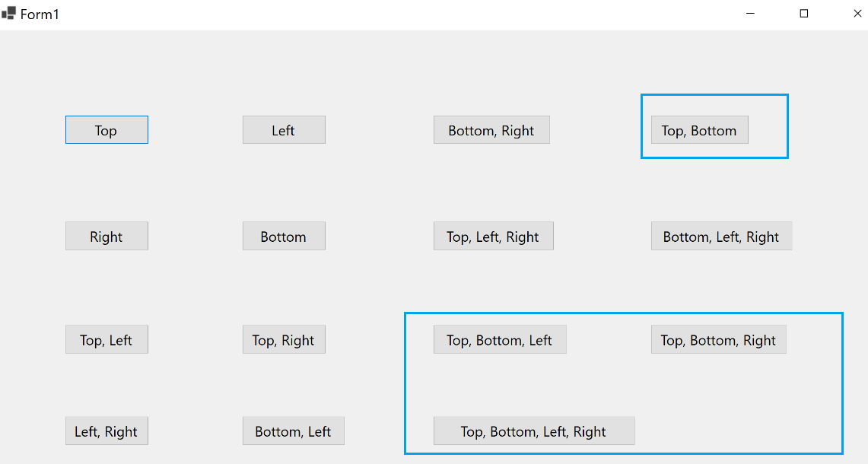Click the Left button
The image size is (868, 464).
284,129
